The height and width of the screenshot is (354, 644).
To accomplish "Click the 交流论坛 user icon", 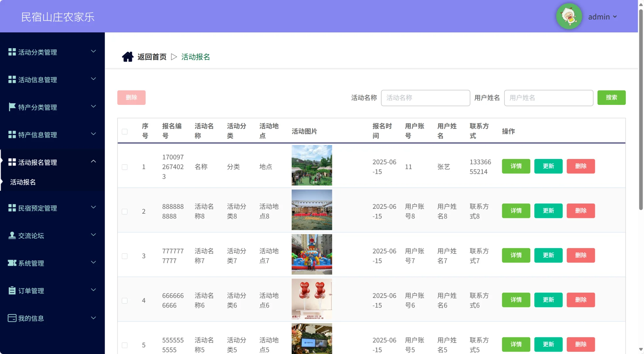I will [12, 235].
